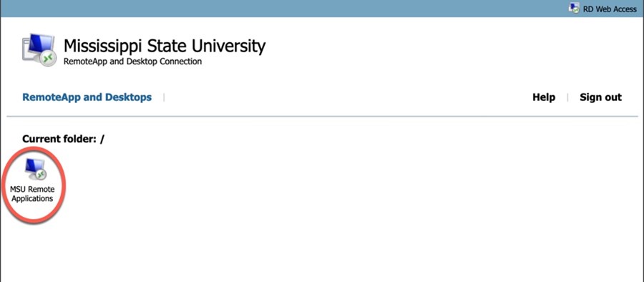The image size is (644, 282).
Task: Click the small RD Web Access icon
Action: coord(574,7)
